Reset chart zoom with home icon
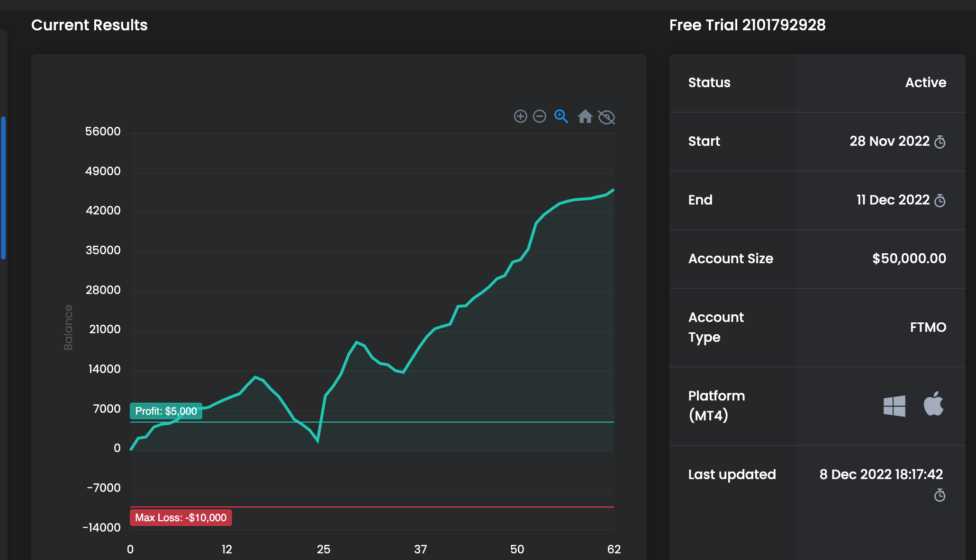976x560 pixels. (x=585, y=116)
